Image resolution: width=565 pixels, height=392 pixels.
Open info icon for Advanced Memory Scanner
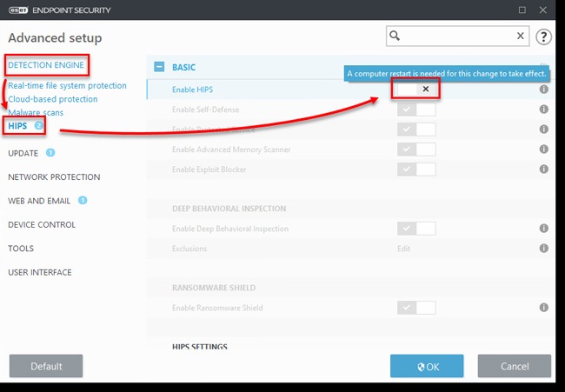coord(544,149)
